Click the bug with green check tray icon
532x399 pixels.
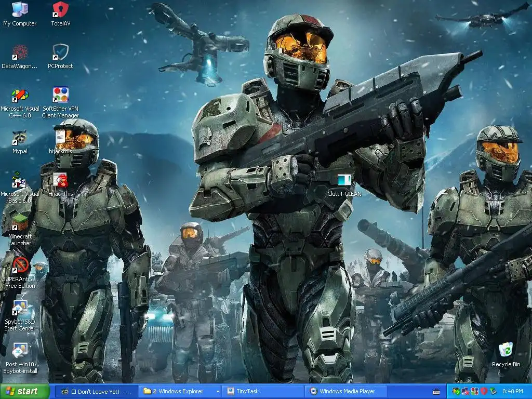456,392
